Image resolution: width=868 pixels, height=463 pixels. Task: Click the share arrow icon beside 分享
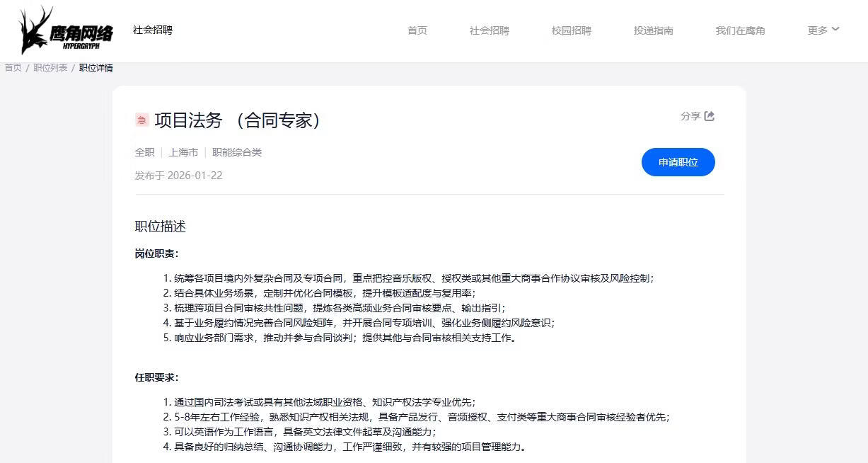click(710, 116)
